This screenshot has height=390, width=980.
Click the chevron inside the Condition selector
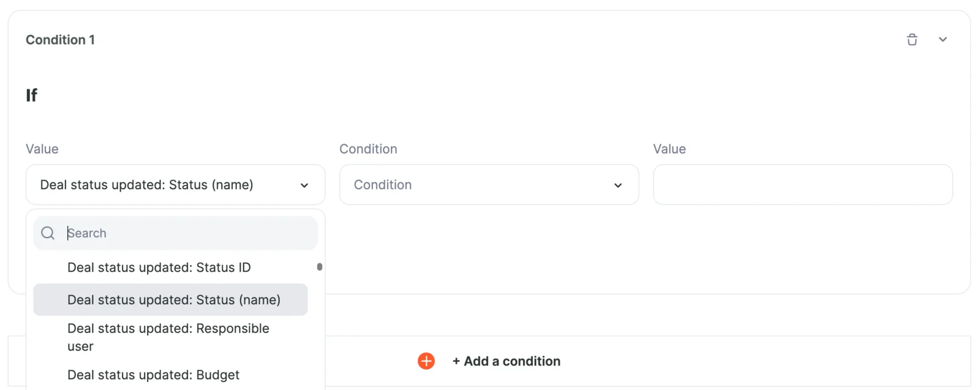pos(618,184)
